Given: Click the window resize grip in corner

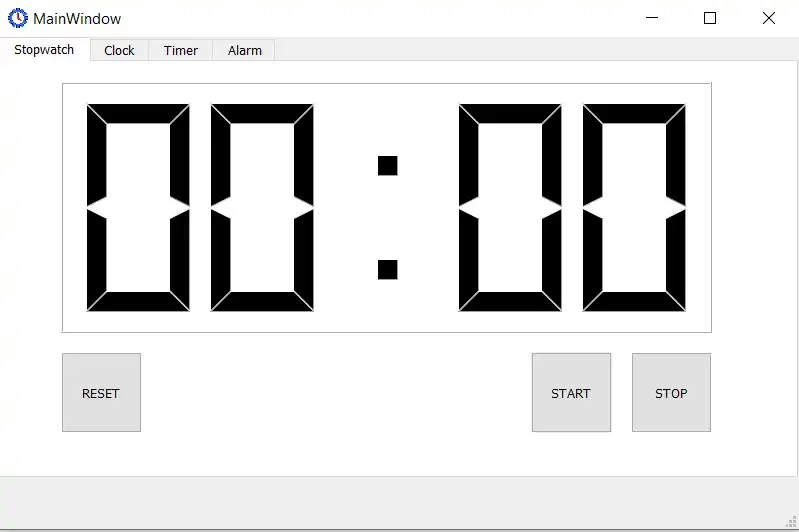Looking at the screenshot, I should point(791,521).
